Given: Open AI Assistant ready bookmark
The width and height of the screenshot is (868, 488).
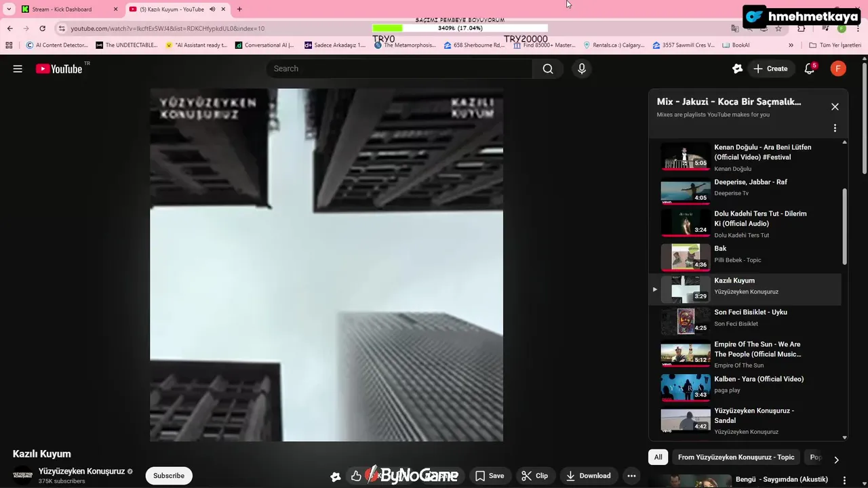Looking at the screenshot, I should [x=196, y=45].
